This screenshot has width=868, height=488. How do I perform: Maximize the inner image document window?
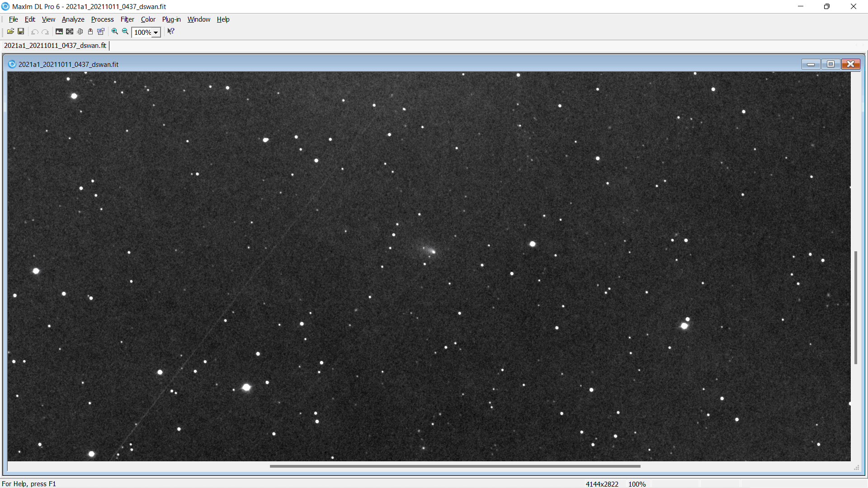[x=831, y=64]
